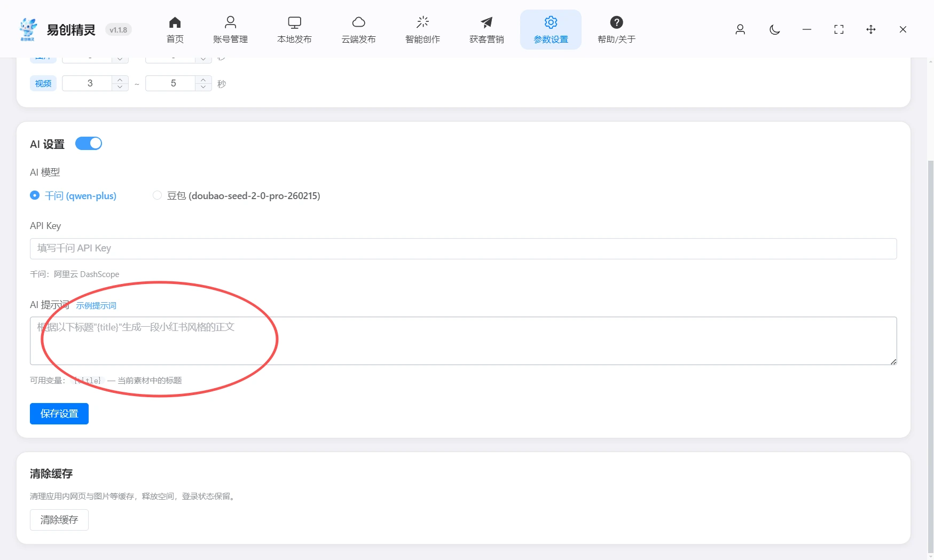This screenshot has width=934, height=560.
Task: Click the vertical scrollbar thumb
Action: pyautogui.click(x=930, y=356)
